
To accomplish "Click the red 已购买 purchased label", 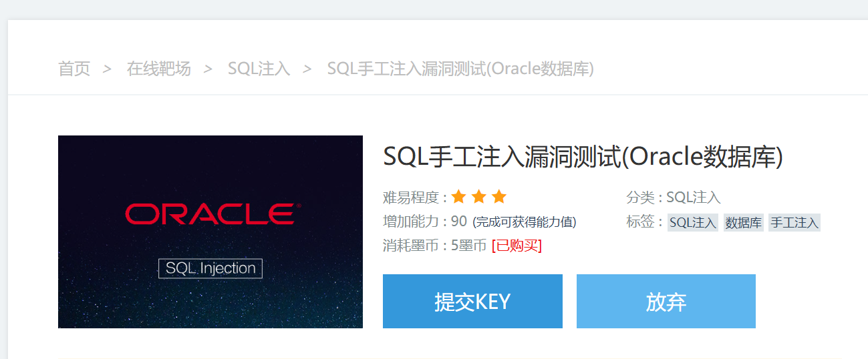I will [517, 246].
